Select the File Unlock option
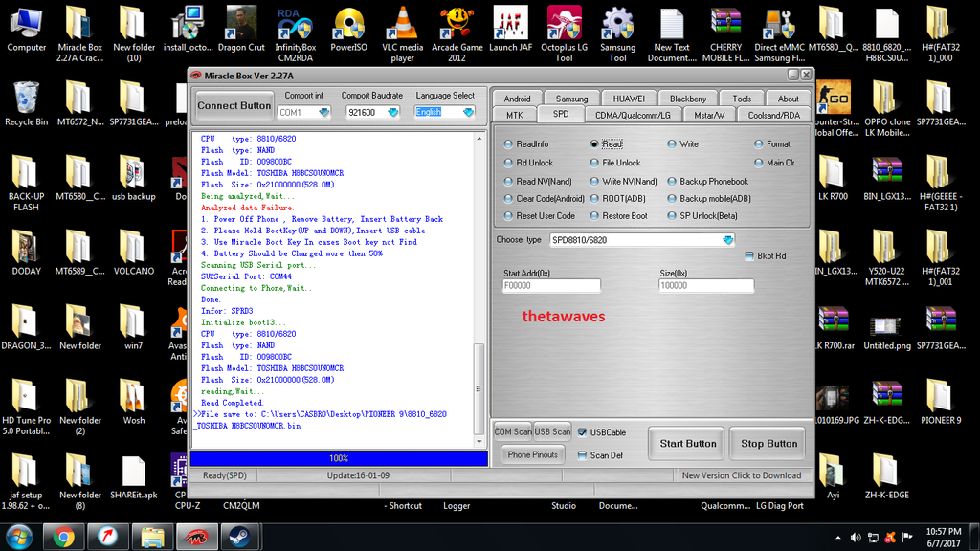Screen dimensions: 980x551 pos(615,163)
